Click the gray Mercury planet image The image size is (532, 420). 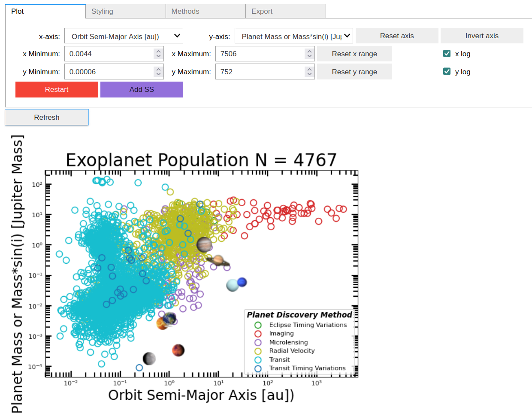click(x=149, y=358)
